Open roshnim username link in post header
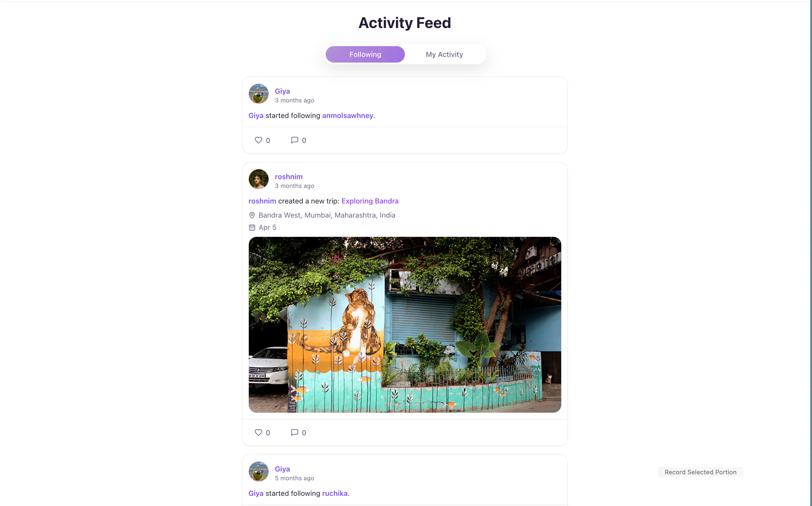The height and width of the screenshot is (506, 812). 288,177
